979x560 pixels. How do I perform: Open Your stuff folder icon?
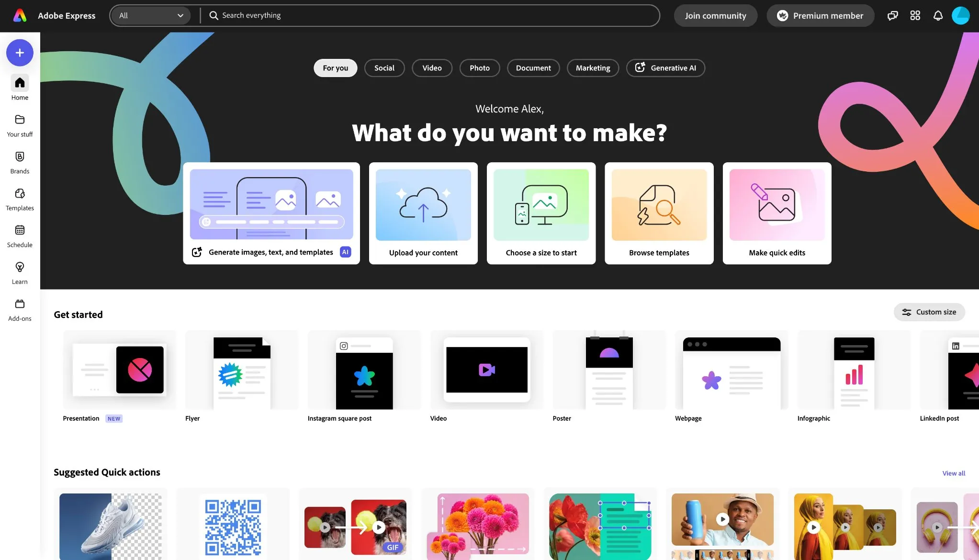[x=20, y=120]
